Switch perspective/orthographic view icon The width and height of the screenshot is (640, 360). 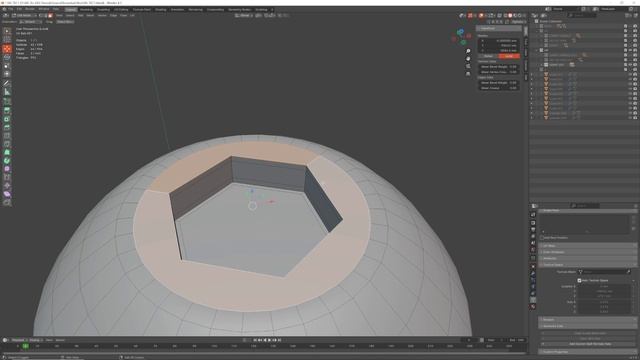click(468, 74)
